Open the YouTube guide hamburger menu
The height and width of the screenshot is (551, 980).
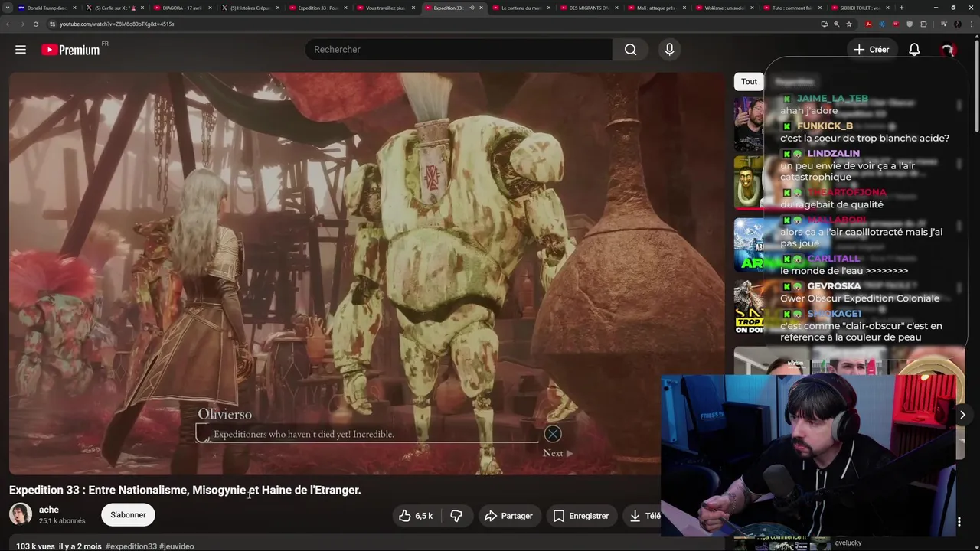click(21, 50)
